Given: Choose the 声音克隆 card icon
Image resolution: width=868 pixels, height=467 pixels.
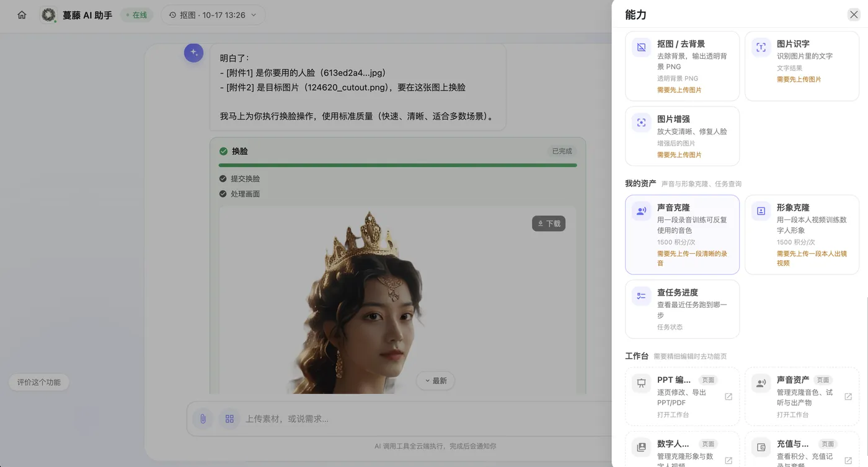Looking at the screenshot, I should [642, 211].
